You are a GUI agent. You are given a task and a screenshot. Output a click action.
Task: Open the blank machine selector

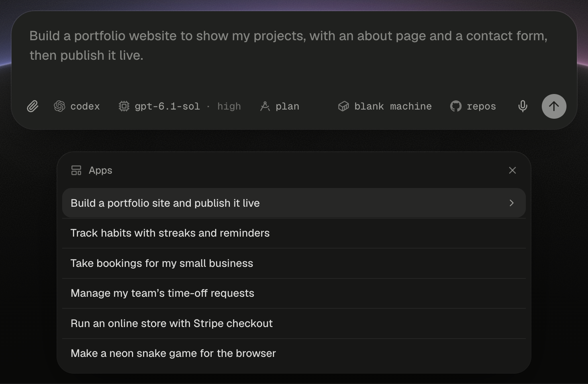tap(385, 106)
